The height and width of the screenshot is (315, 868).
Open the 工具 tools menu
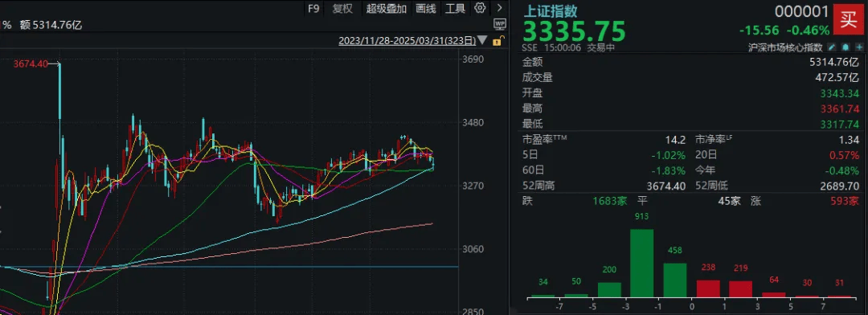coord(455,8)
